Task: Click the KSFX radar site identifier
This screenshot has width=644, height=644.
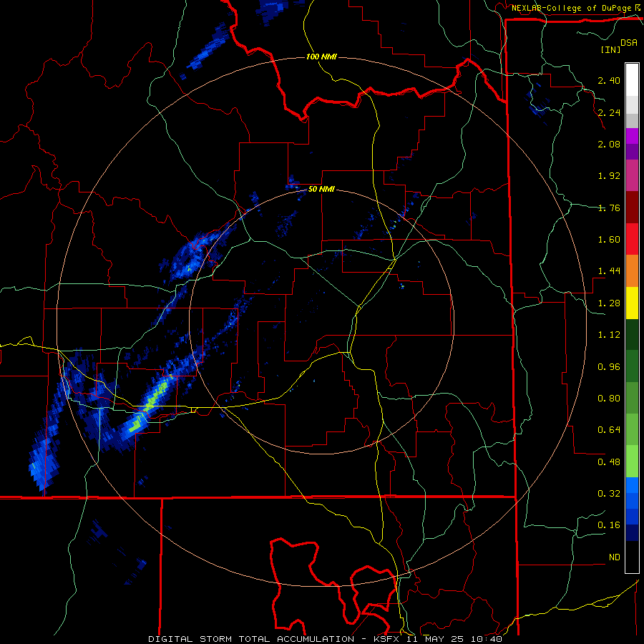Action: (x=388, y=639)
